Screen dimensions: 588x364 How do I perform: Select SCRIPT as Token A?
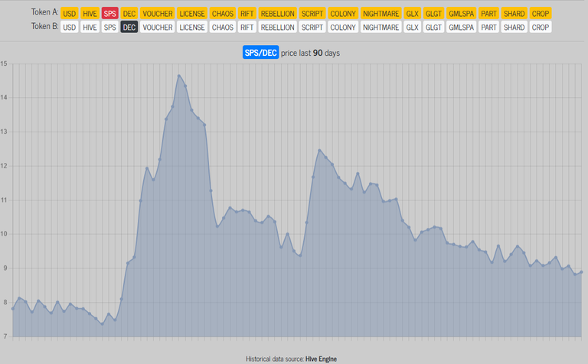pos(312,14)
